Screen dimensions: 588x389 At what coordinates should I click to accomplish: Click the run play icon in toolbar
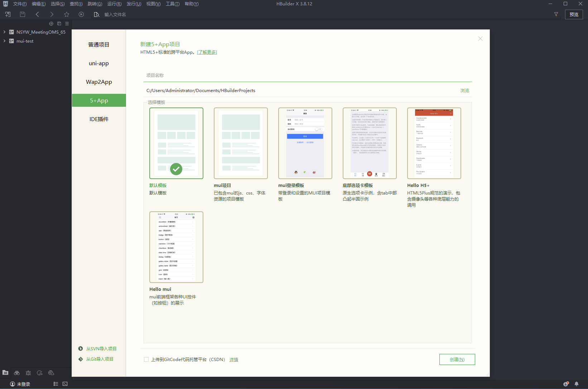tap(81, 14)
